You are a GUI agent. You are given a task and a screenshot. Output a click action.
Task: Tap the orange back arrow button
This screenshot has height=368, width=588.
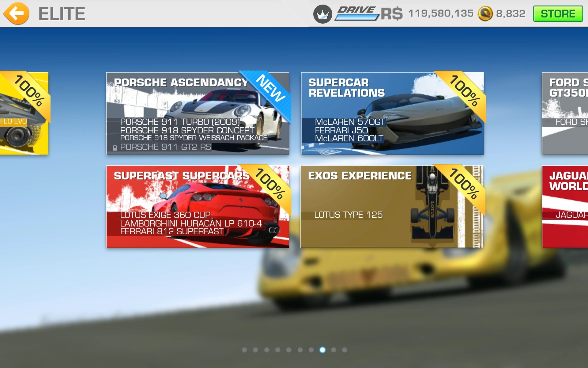click(x=16, y=13)
